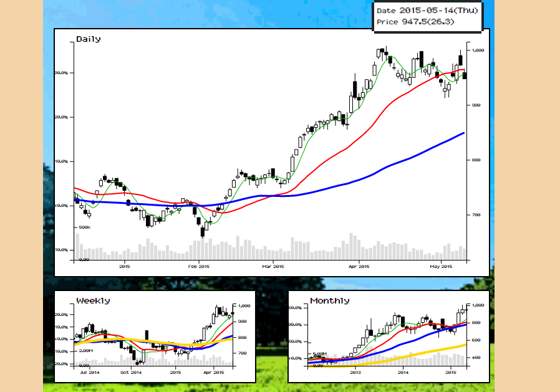Click 2013 on the Monthly axis
Image resolution: width=560 pixels, height=392 pixels.
tap(355, 372)
